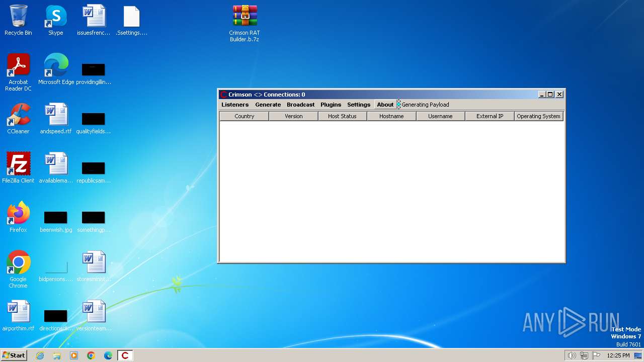Open the volume control tray icon
The width and height of the screenshot is (644, 362).
572,355
